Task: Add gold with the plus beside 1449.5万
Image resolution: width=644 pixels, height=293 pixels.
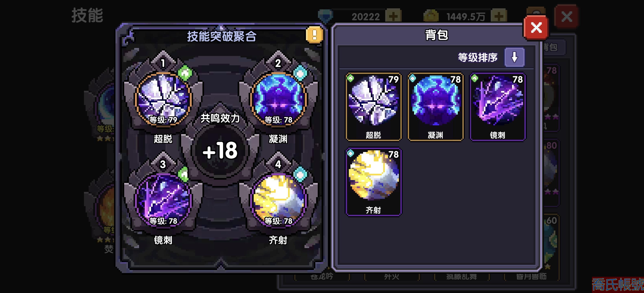Action: 499,16
